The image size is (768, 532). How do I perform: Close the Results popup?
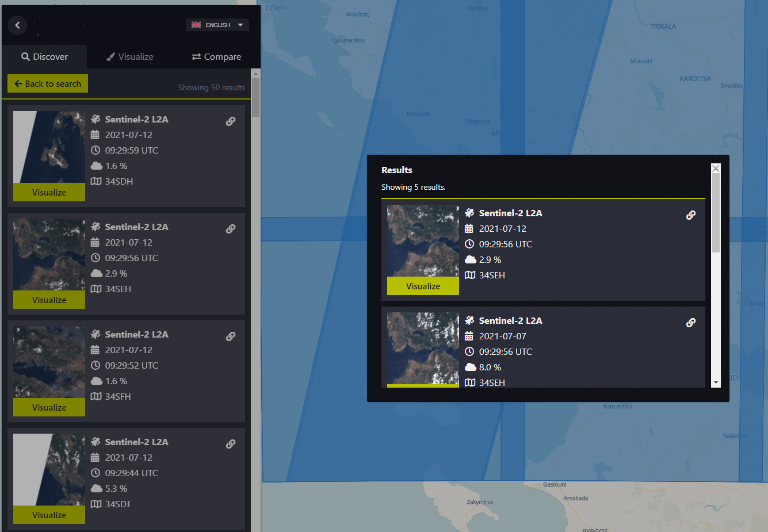coord(716,169)
